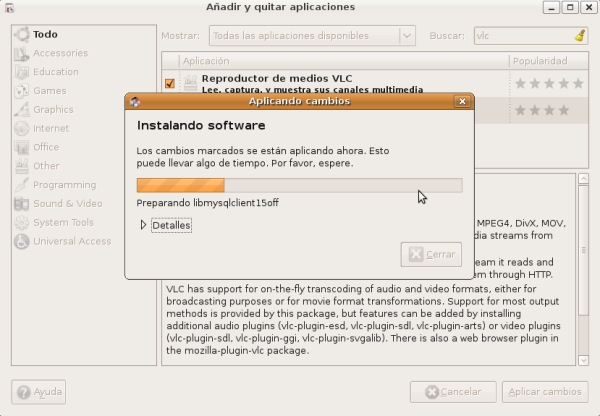Open the Ayuda help button

pos(39,392)
